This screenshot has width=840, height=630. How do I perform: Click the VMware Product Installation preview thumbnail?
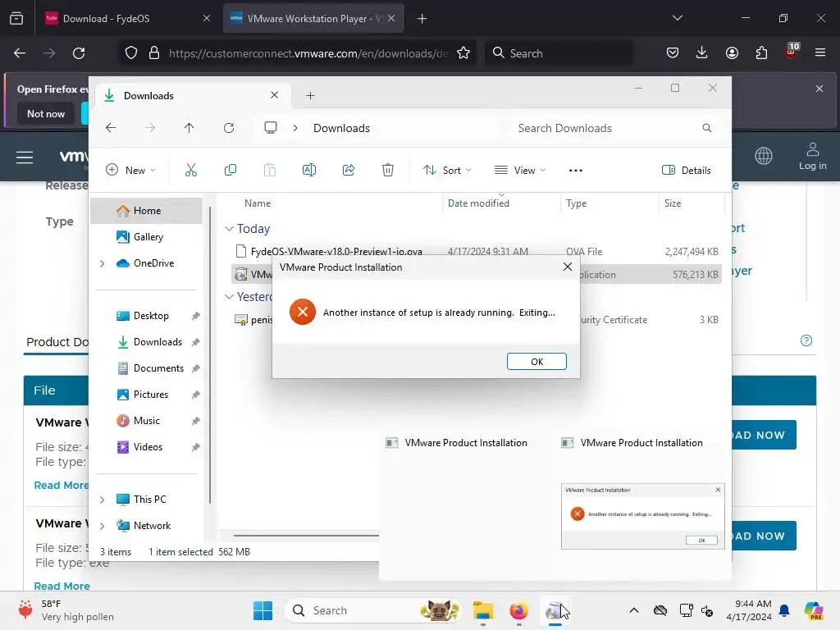[643, 517]
